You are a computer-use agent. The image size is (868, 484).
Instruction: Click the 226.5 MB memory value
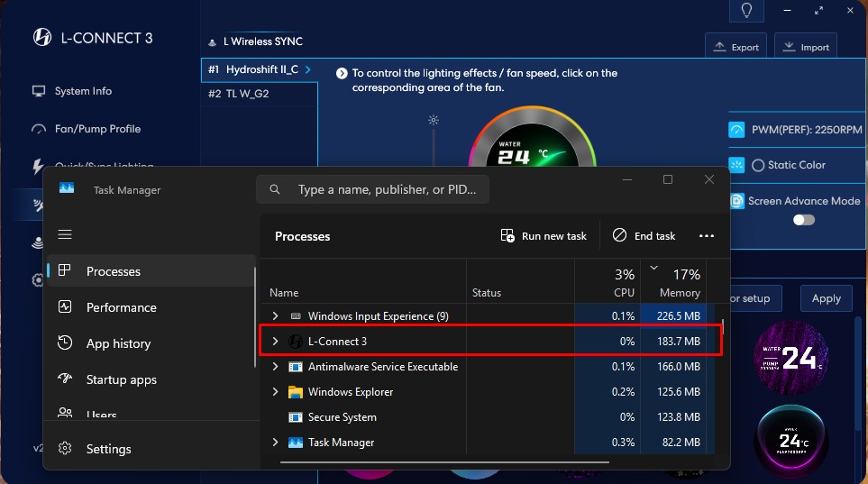[x=678, y=316]
